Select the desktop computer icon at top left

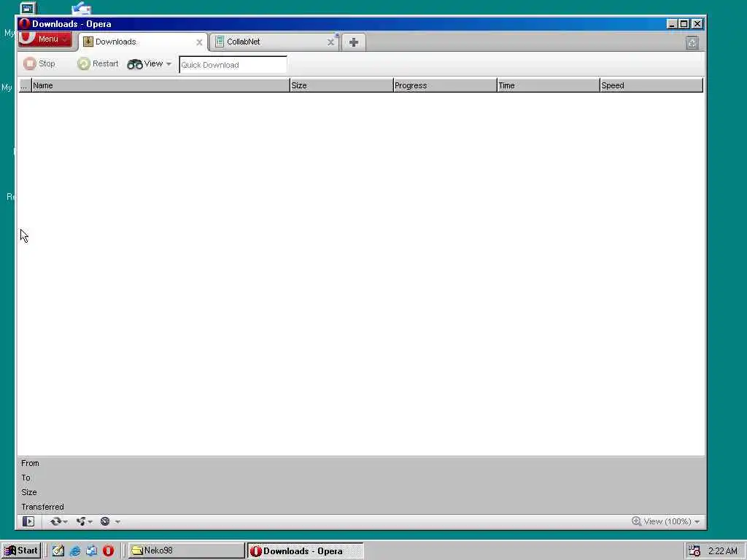[28, 8]
